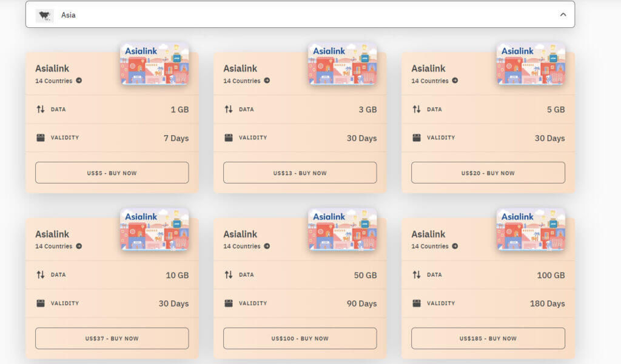Show countries arrow on 10 GB card

point(79,246)
